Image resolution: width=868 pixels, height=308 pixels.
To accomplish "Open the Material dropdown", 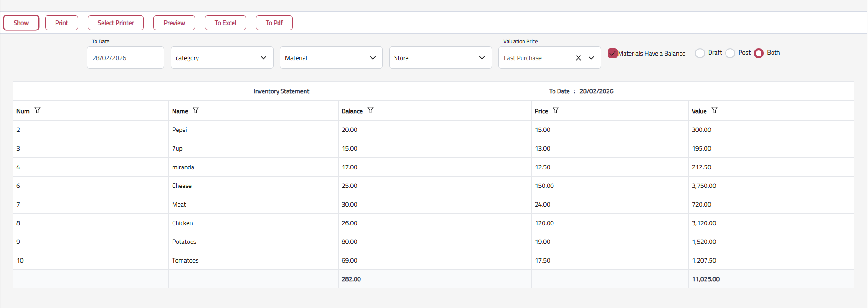I will [x=331, y=58].
